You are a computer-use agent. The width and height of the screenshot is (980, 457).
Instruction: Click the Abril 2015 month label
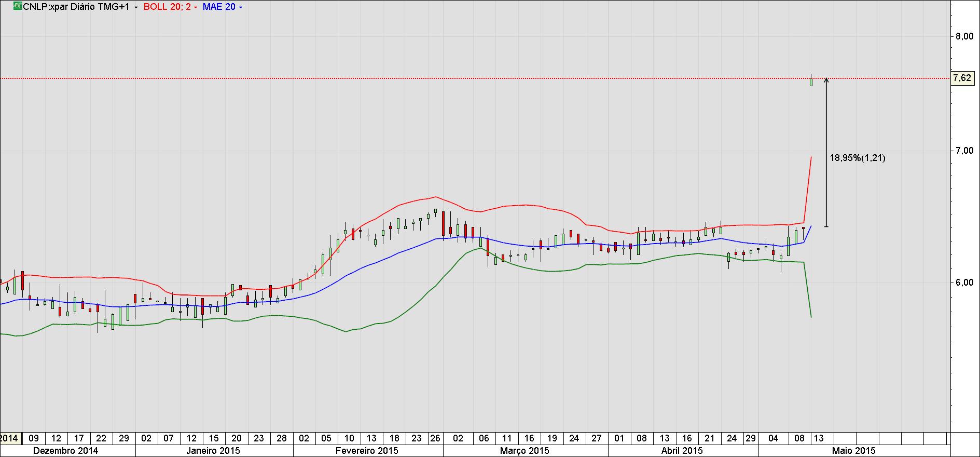point(682,451)
